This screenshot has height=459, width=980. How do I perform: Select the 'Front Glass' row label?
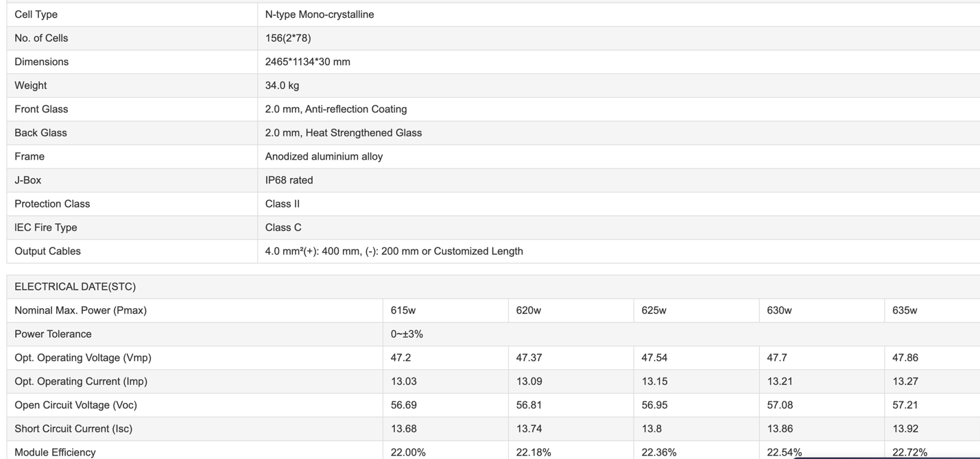click(41, 109)
